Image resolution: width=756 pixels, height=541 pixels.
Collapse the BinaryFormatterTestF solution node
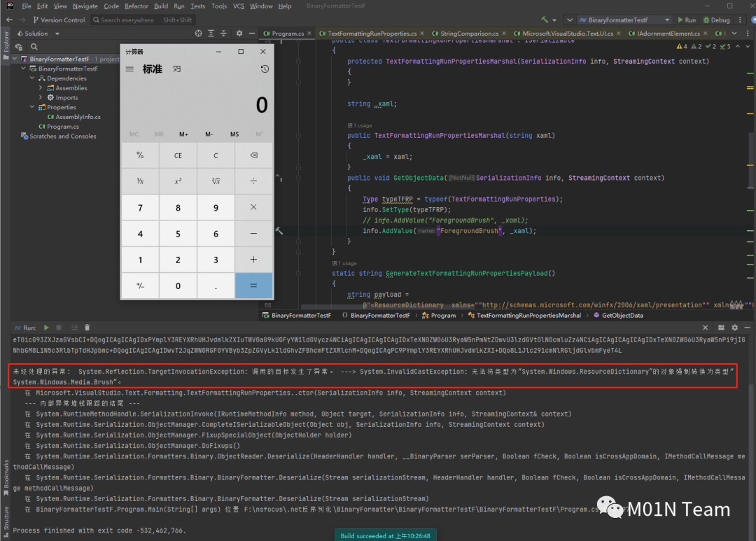15,59
